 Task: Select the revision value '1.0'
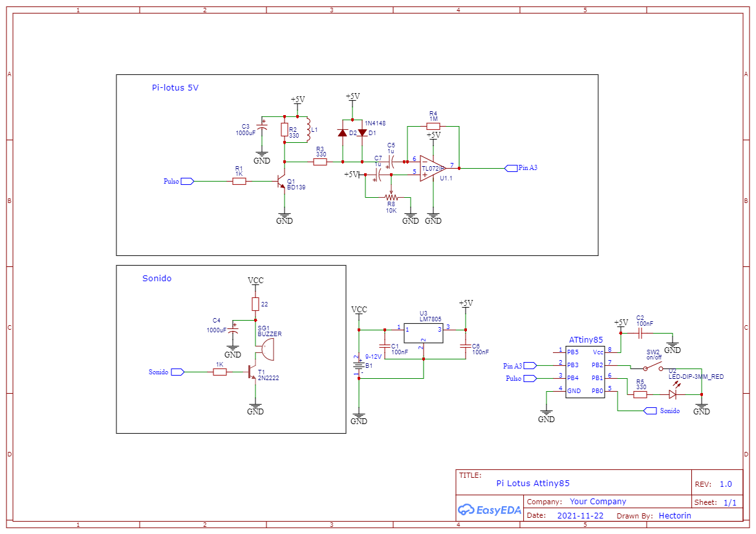(726, 484)
